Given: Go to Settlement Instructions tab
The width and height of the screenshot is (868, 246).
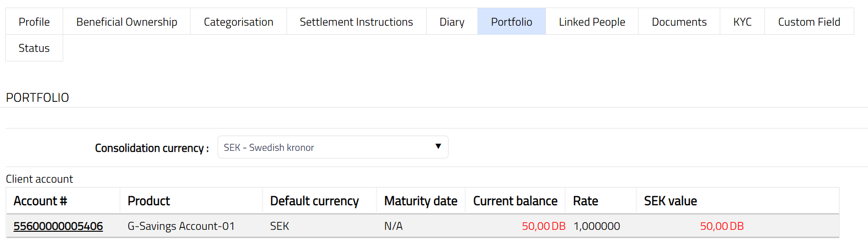Looking at the screenshot, I should pyautogui.click(x=356, y=22).
